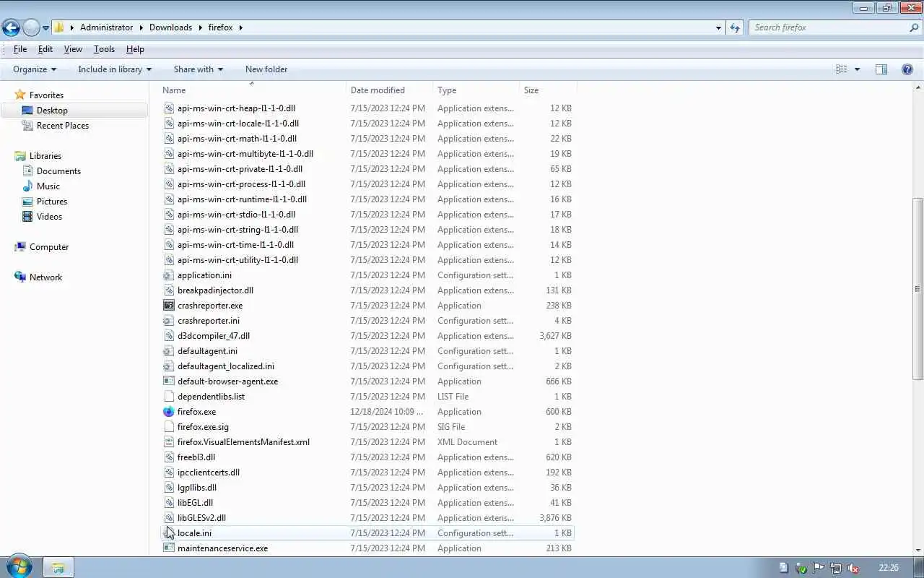Select the dependentlibs.list file icon
This screenshot has height=578, width=924.
coord(169,397)
